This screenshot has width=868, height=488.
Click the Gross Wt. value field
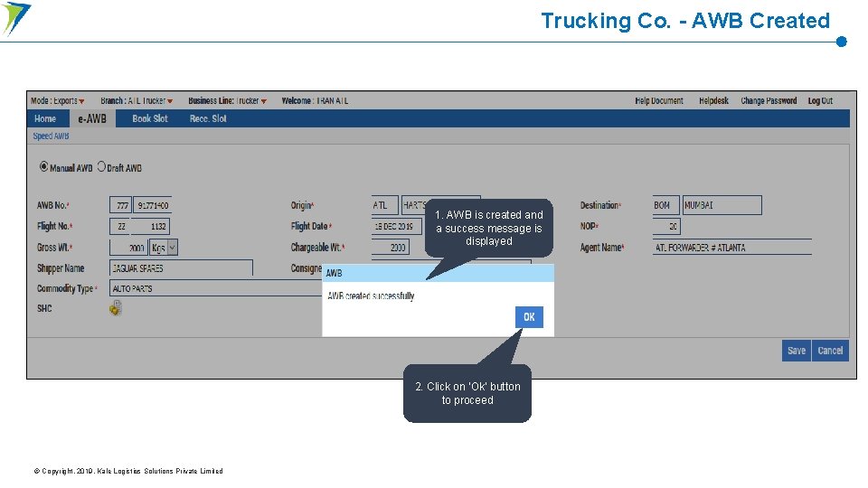[129, 248]
